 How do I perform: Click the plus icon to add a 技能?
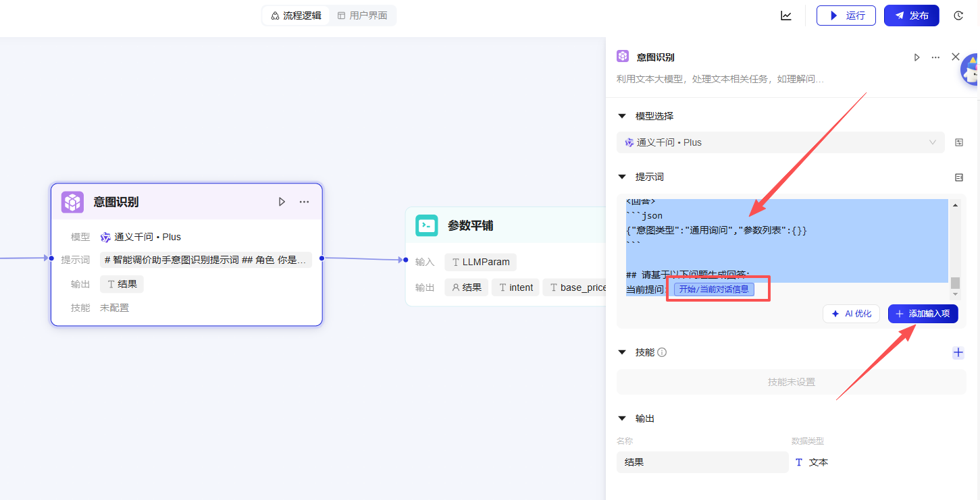(x=958, y=352)
